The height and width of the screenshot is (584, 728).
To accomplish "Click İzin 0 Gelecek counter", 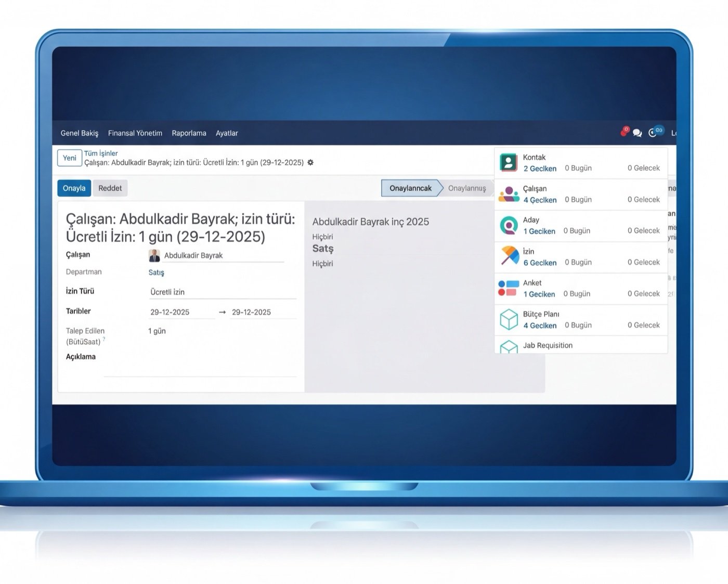I will tap(644, 262).
